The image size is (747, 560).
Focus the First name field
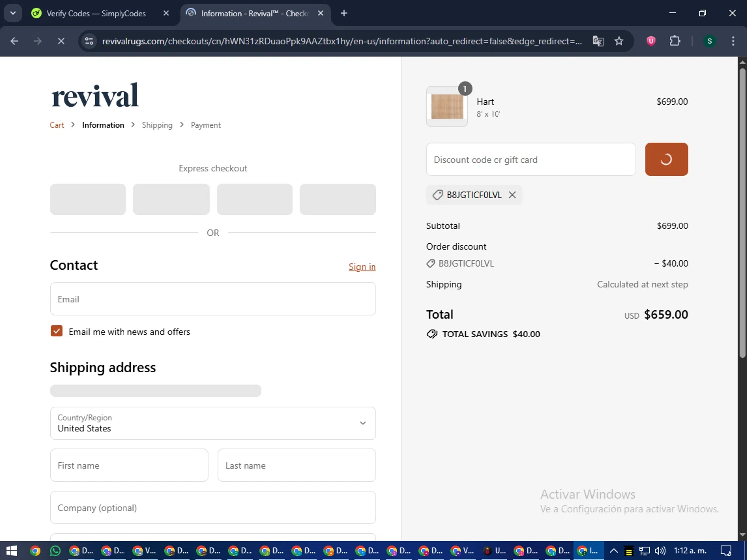pos(129,465)
